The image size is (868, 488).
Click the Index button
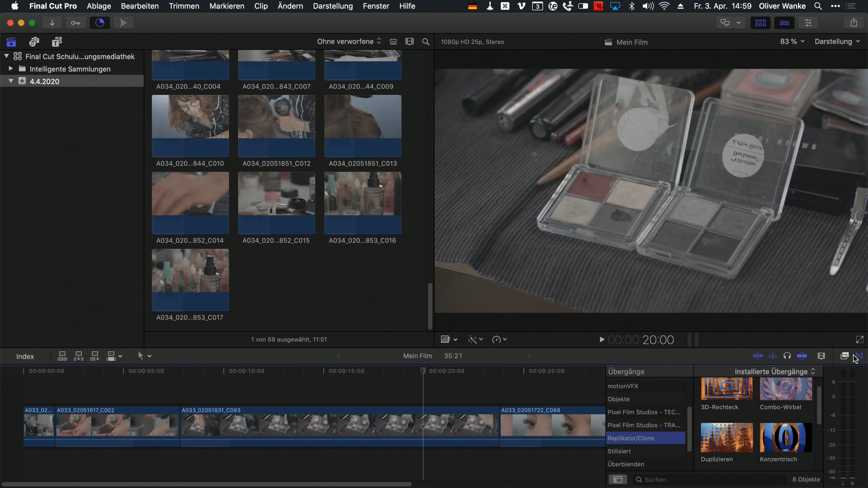point(25,357)
